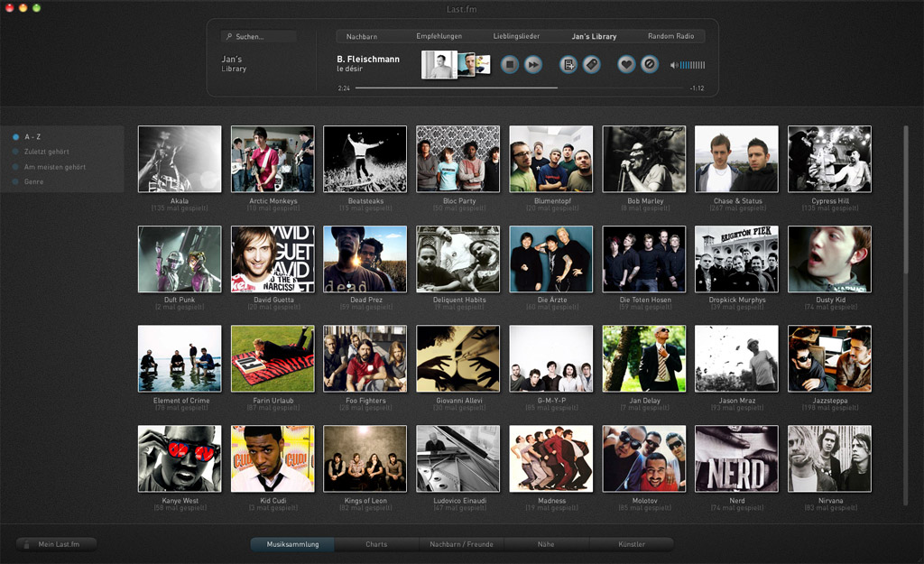924x564 pixels.
Task: Open Kings of Leon thumbnail
Action: click(365, 458)
